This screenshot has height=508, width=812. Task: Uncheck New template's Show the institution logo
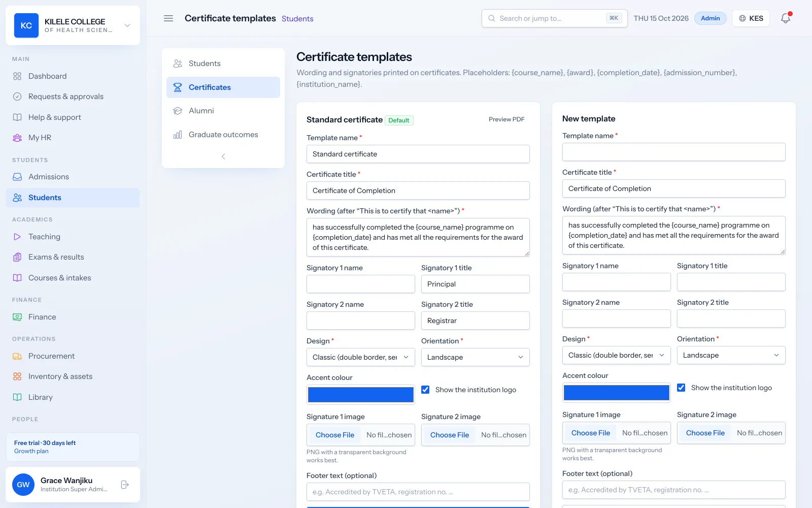tap(681, 388)
